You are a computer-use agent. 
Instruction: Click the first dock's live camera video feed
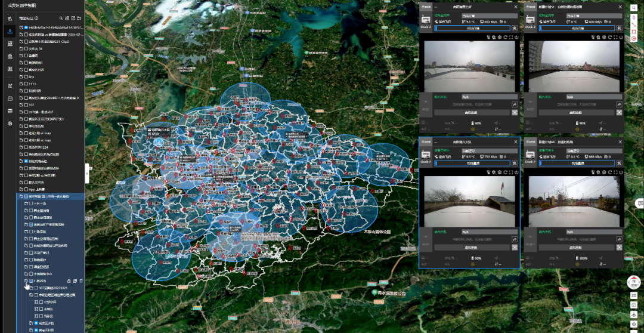[x=469, y=66]
